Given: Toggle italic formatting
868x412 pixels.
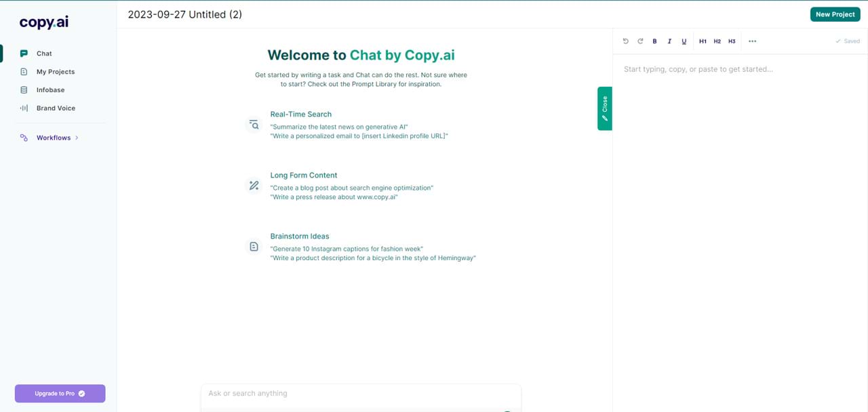Looking at the screenshot, I should [669, 41].
